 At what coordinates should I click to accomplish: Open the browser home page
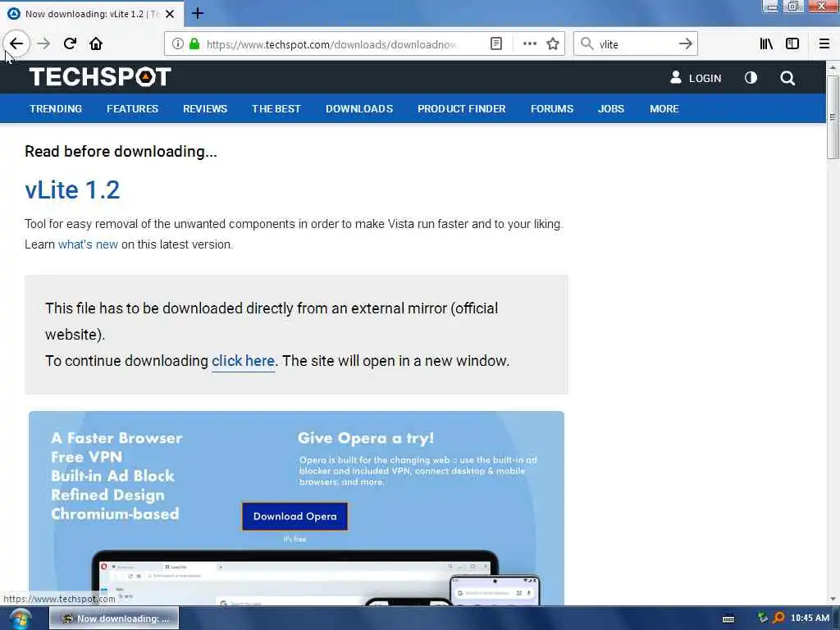(96, 44)
